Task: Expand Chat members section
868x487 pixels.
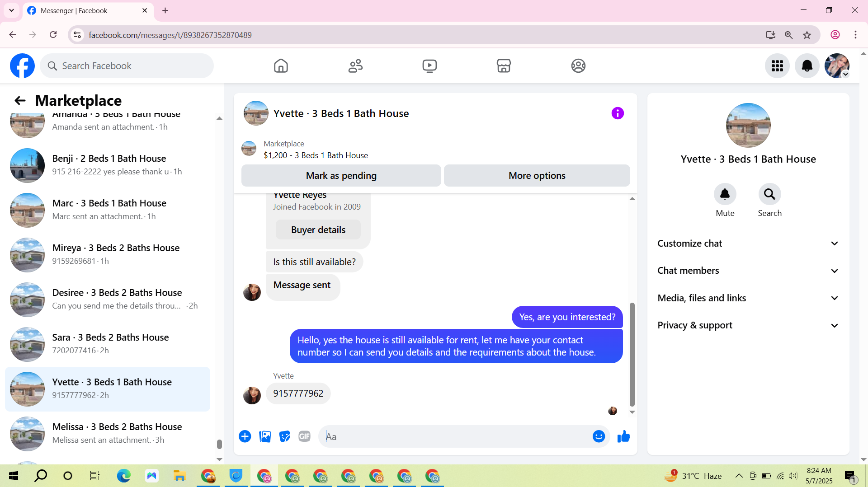Action: pyautogui.click(x=748, y=271)
